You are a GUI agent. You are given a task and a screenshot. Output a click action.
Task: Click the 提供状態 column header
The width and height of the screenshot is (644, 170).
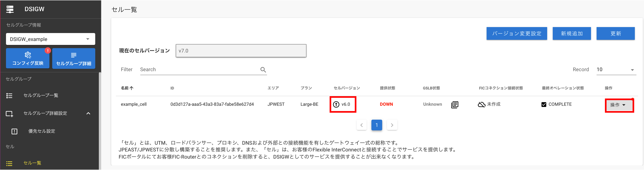point(388,88)
